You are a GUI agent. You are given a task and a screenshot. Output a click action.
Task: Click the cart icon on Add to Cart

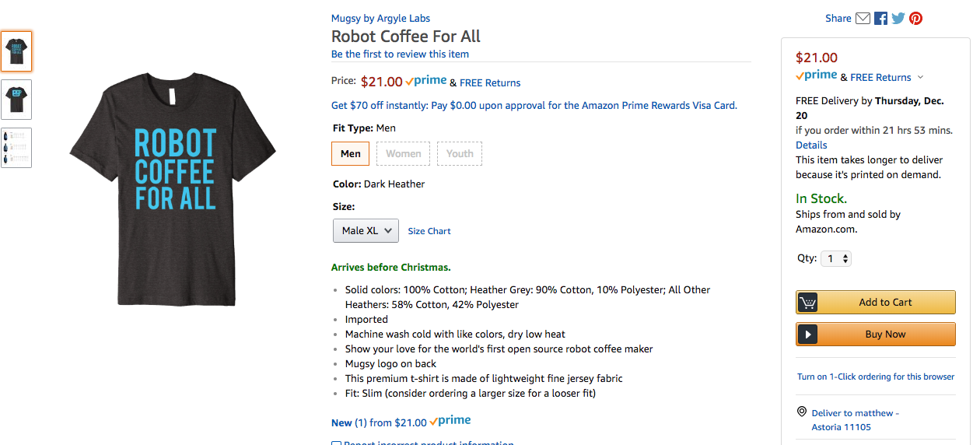pyautogui.click(x=807, y=303)
